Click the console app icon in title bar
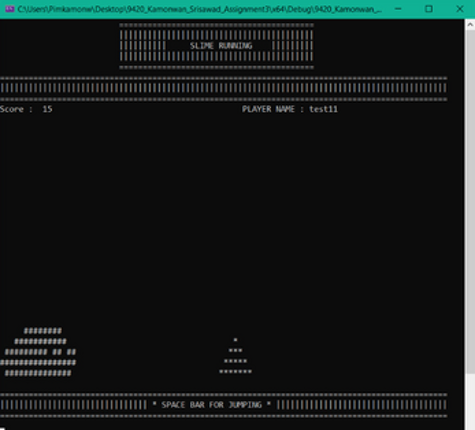475x430 pixels. point(10,9)
